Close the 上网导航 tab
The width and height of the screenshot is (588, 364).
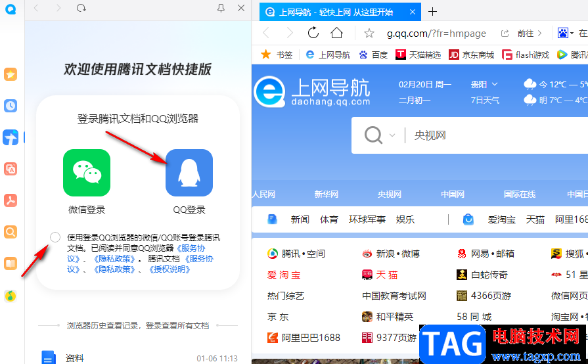(x=413, y=12)
